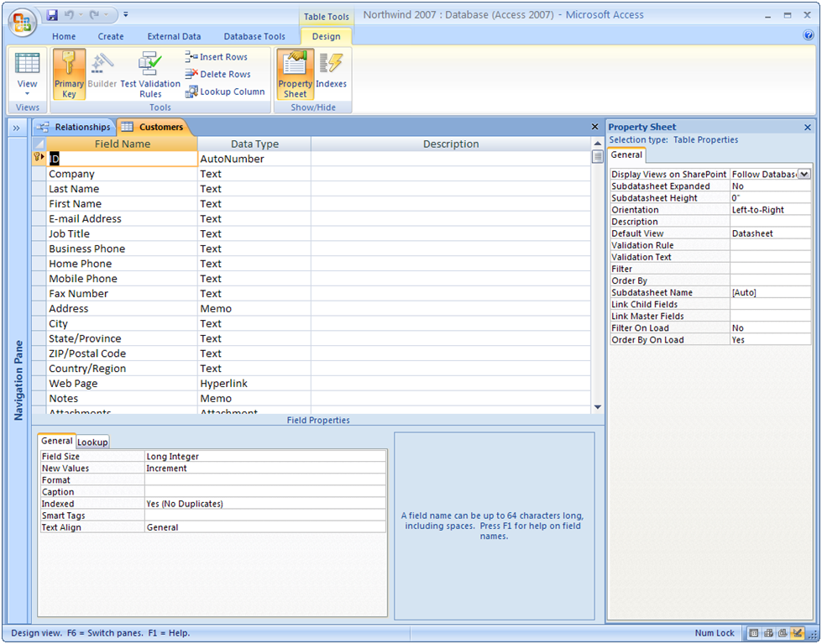This screenshot has width=822, height=644.
Task: Toggle the Property Sheet button
Action: (296, 75)
